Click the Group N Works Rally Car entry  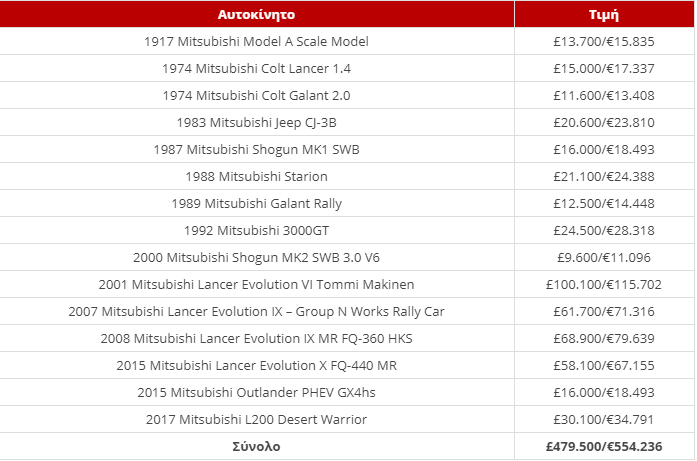tap(256, 312)
